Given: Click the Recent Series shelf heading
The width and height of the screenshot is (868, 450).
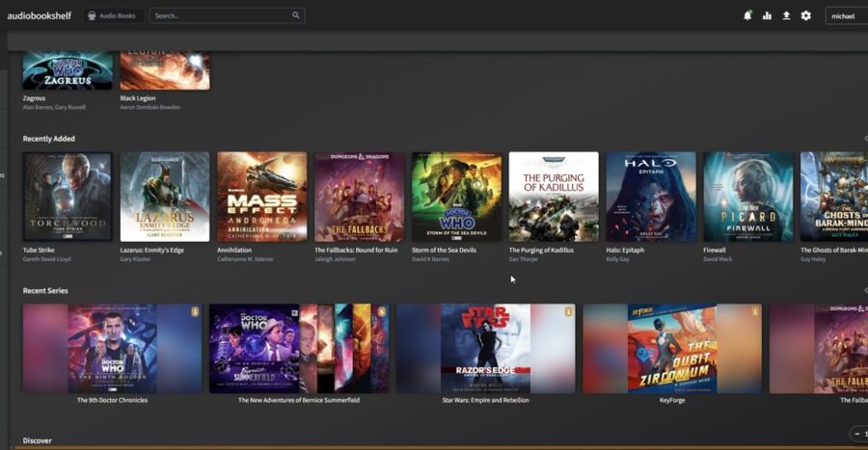Looking at the screenshot, I should tap(45, 291).
